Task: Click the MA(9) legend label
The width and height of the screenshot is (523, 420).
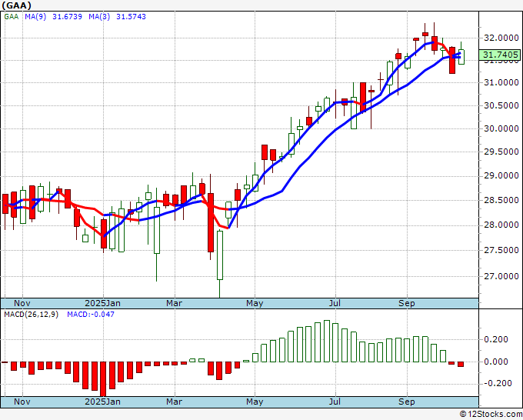Action: coord(35,17)
